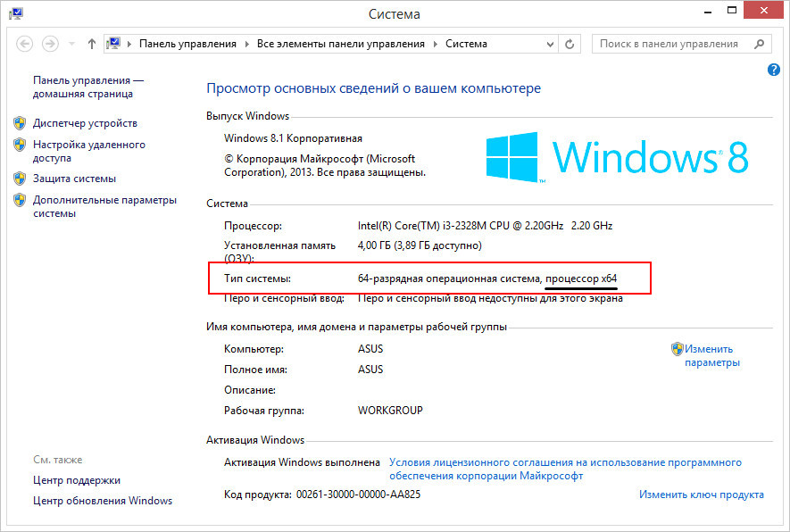The width and height of the screenshot is (790, 532).
Task: Minimize the Система window
Action: point(708,11)
